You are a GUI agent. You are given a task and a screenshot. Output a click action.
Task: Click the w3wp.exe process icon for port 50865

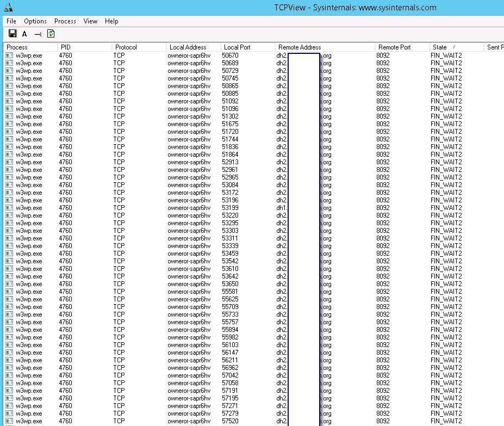(x=9, y=86)
